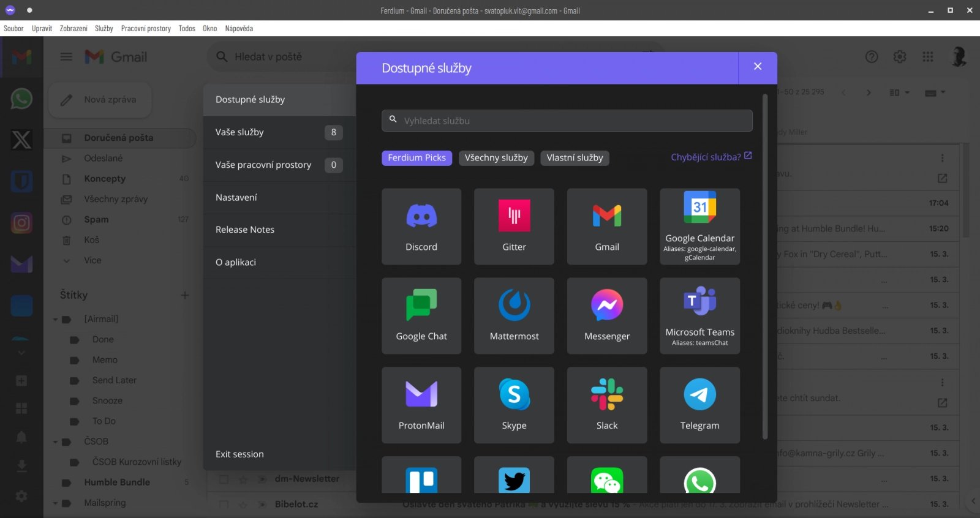Select the Ferdium Picks filter
Viewport: 980px width, 518px height.
click(x=417, y=158)
